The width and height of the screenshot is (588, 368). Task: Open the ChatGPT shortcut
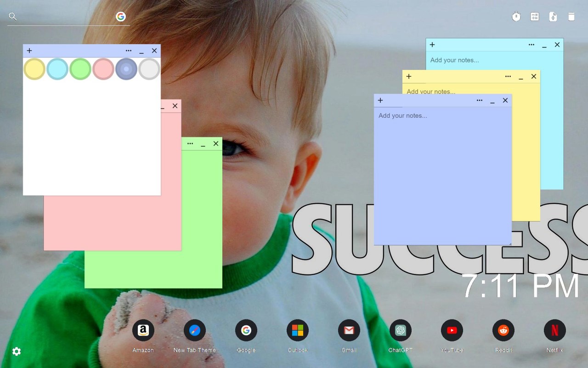(401, 330)
